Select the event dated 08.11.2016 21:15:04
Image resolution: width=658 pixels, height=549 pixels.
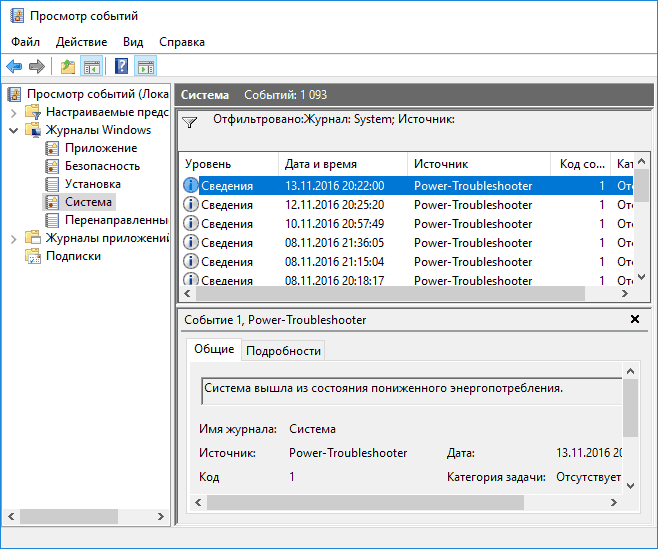pos(407,261)
